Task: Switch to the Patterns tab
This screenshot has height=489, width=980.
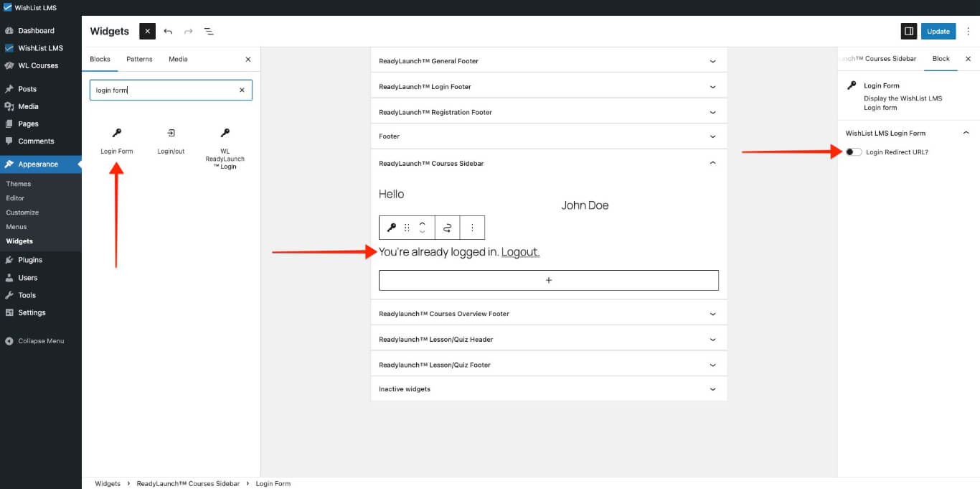Action: point(139,59)
